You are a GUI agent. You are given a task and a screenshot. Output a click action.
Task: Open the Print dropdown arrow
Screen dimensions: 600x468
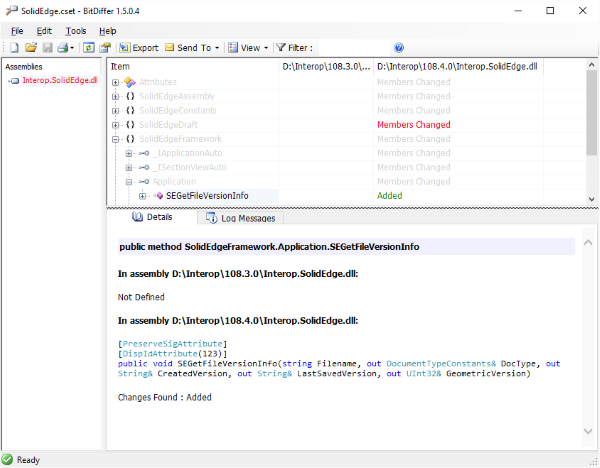click(72, 48)
